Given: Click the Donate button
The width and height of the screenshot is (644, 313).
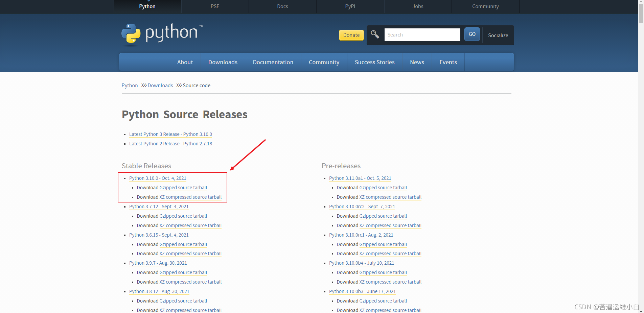Looking at the screenshot, I should 351,35.
